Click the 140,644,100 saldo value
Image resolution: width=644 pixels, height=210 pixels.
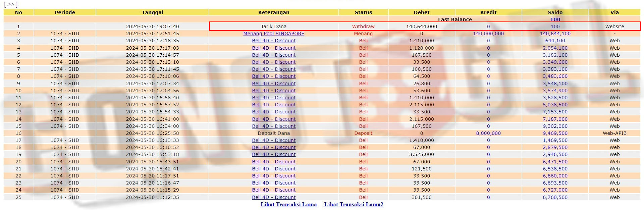(555, 34)
